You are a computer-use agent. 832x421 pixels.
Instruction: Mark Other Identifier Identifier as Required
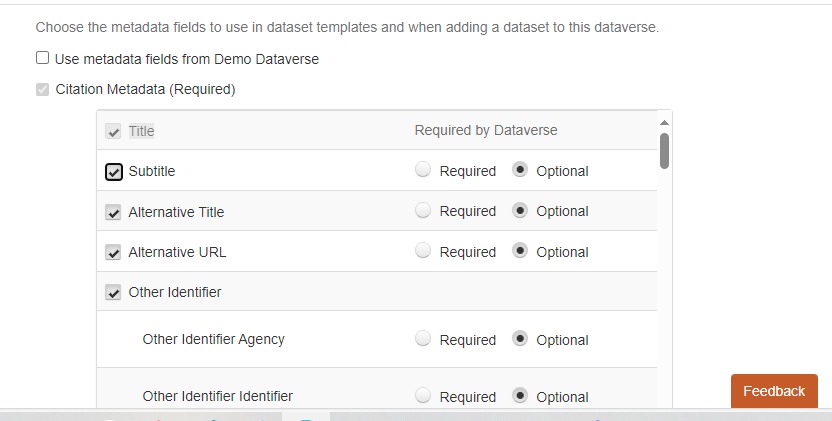point(423,396)
